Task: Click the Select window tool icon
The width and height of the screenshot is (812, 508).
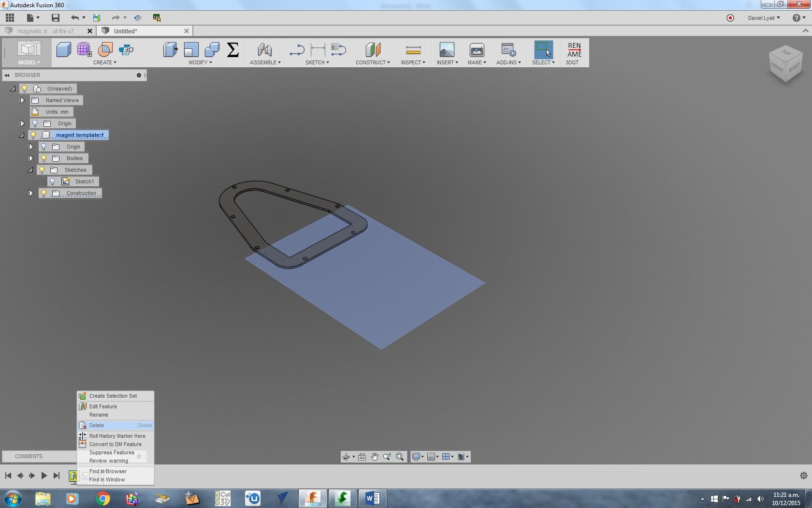Action: tap(543, 49)
